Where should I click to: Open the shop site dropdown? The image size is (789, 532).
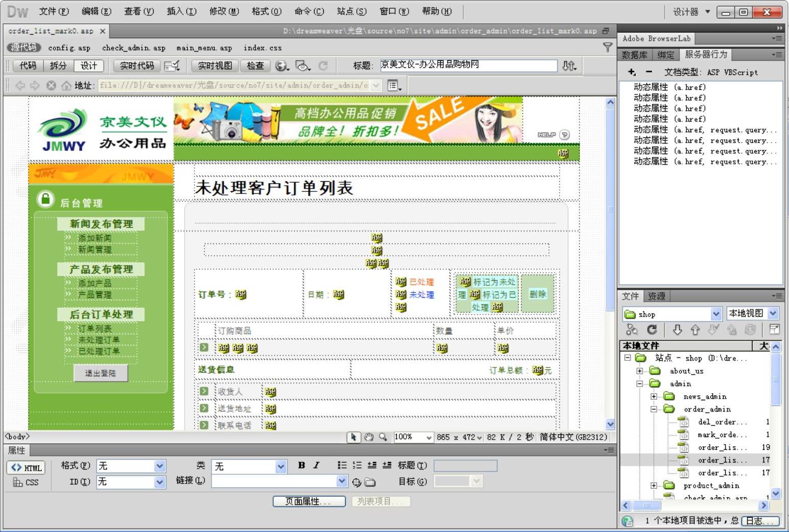[715, 314]
